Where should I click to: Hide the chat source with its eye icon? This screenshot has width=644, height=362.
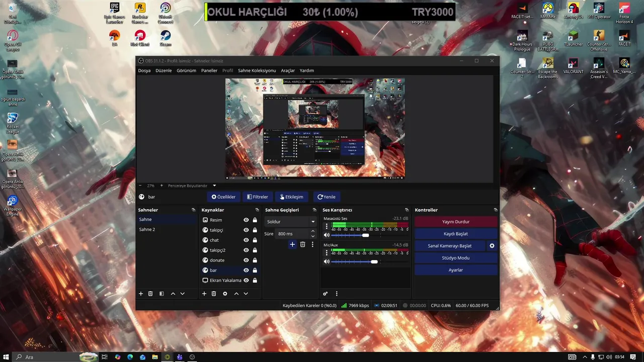[x=246, y=240]
